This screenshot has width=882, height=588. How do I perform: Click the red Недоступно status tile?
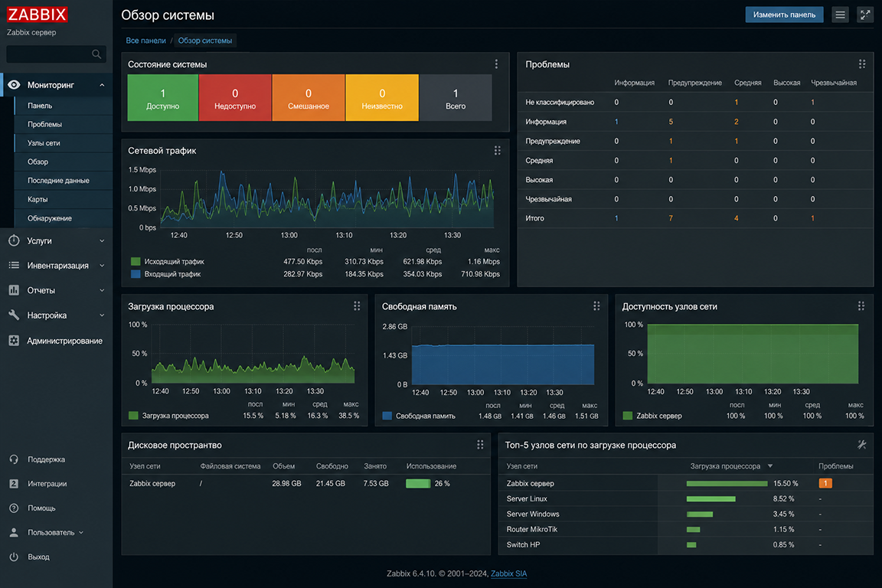tap(235, 97)
